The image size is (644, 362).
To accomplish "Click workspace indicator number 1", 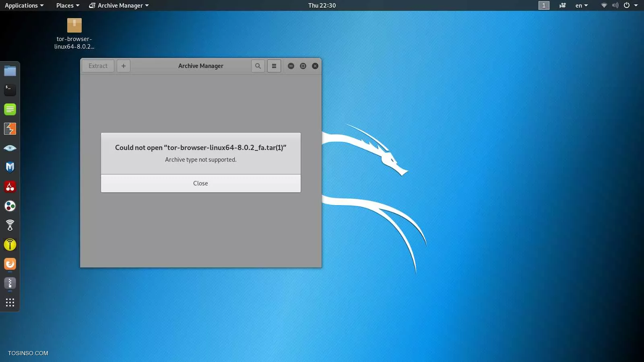I will (544, 6).
